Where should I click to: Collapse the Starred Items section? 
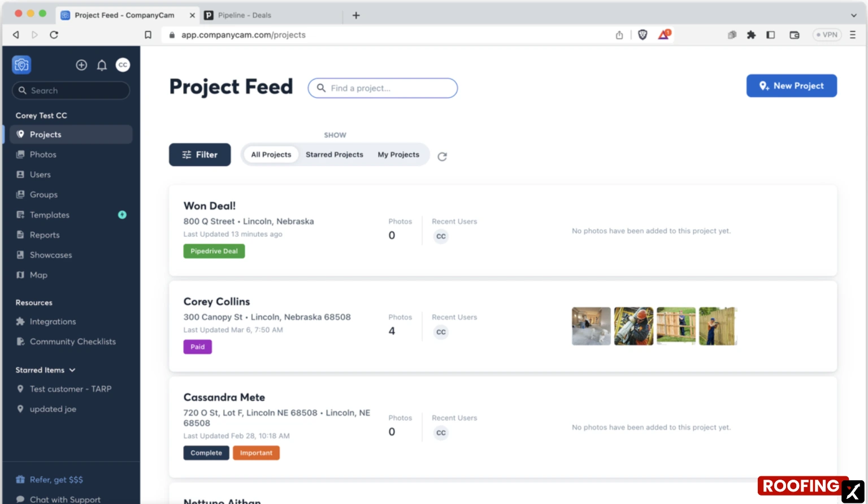click(72, 370)
